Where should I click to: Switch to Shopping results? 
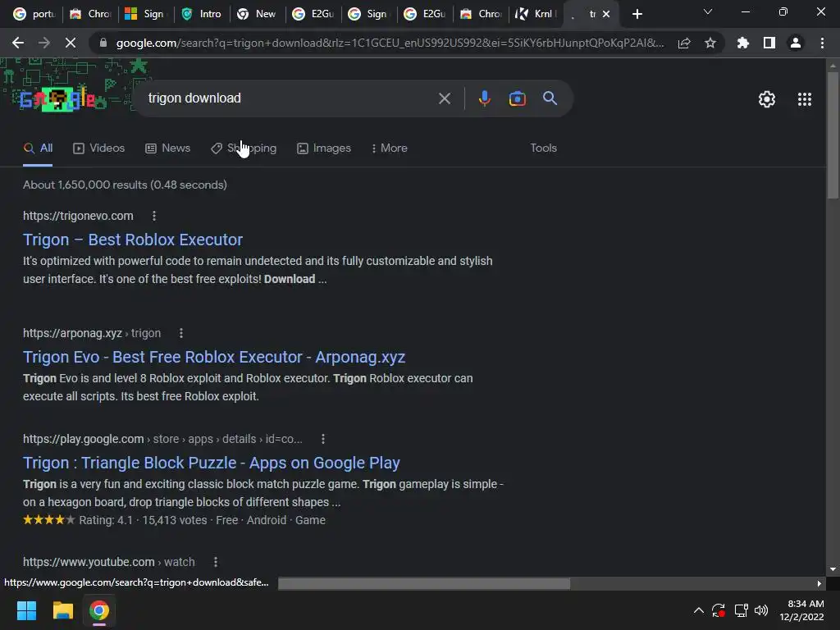(244, 148)
